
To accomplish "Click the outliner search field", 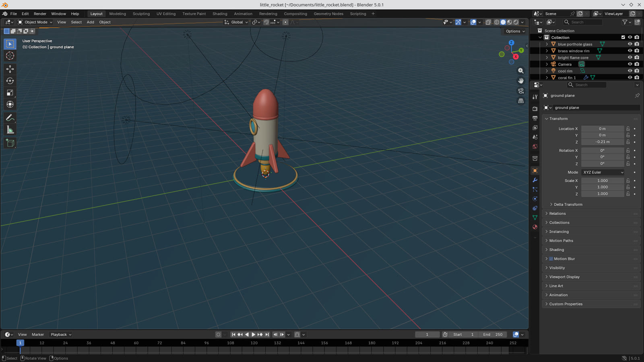I will tap(582, 22).
